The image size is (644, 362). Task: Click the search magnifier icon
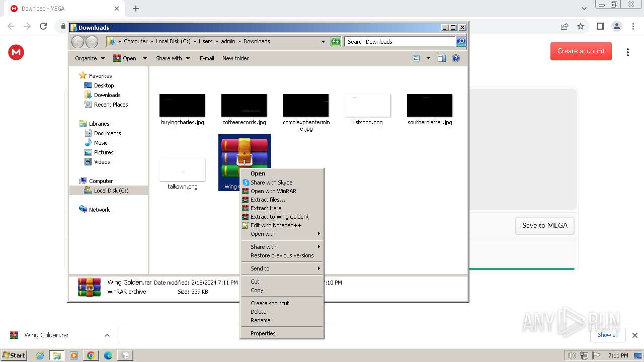pyautogui.click(x=460, y=42)
